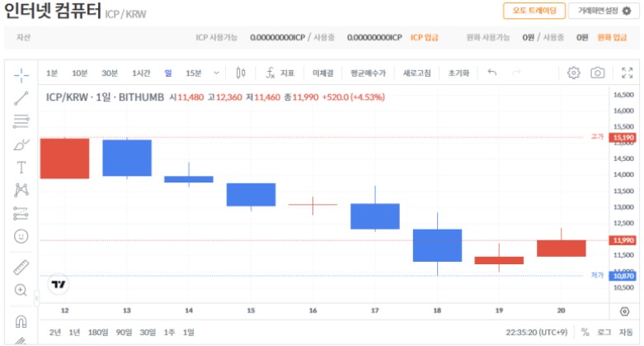Click the 초기화 reset button

pyautogui.click(x=458, y=73)
